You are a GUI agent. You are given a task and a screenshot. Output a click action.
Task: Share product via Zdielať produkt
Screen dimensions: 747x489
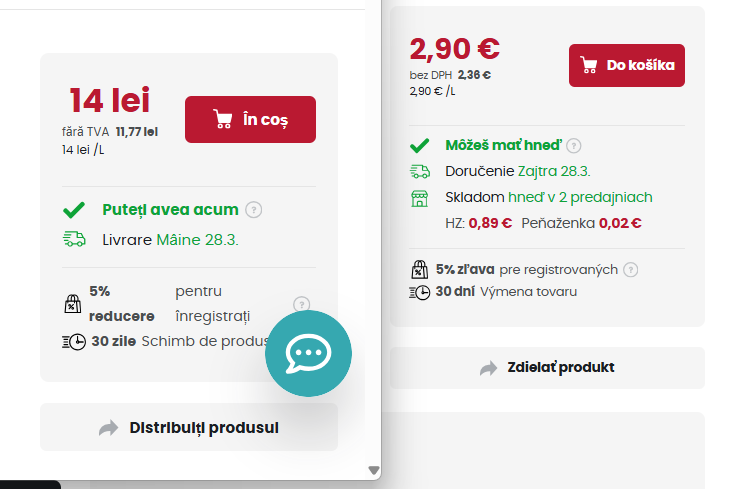[547, 367]
